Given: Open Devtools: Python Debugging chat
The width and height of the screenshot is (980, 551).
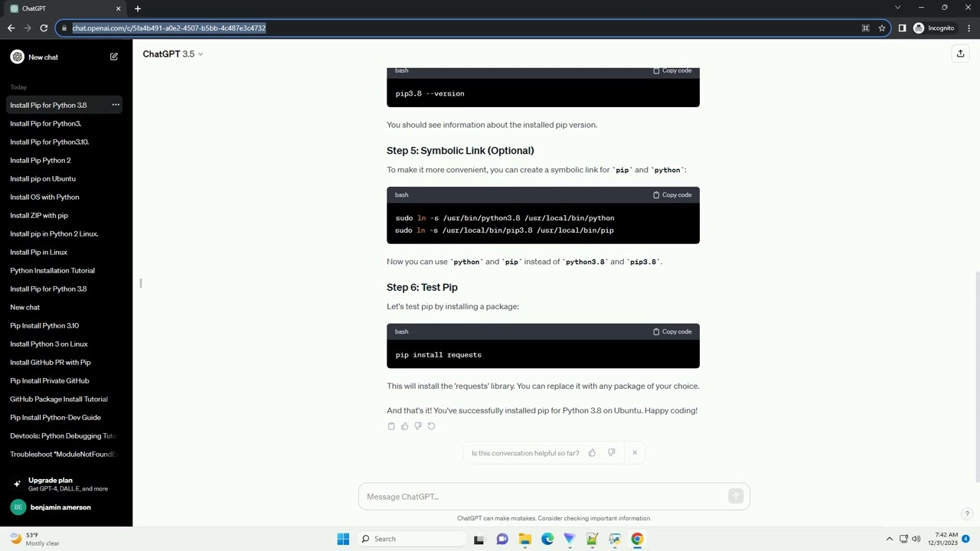Looking at the screenshot, I should click(x=66, y=435).
